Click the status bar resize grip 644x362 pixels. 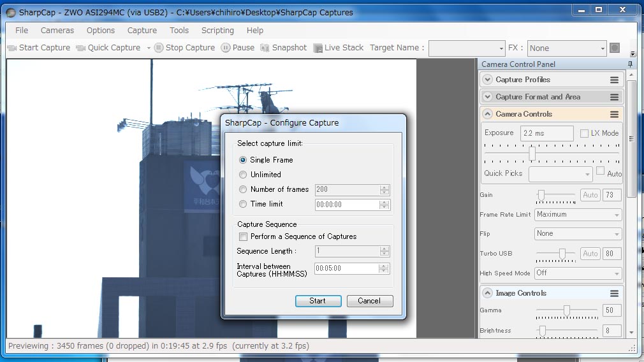(632, 348)
